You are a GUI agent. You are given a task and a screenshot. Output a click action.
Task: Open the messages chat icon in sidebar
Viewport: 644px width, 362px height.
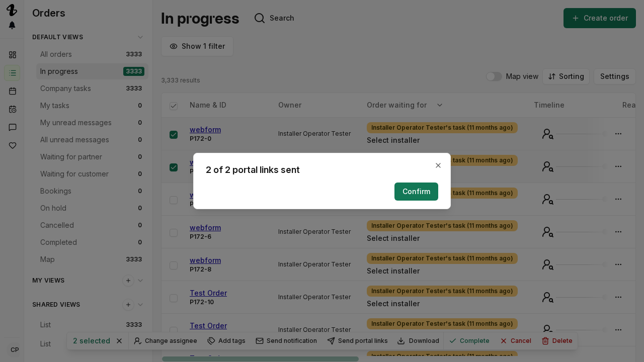[x=13, y=127]
